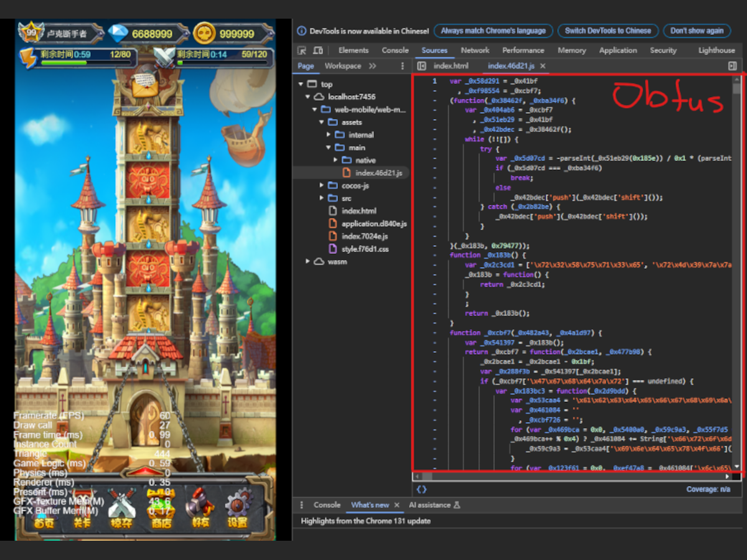Toggle the debugger sidebar icon at right
The width and height of the screenshot is (747, 560).
[x=732, y=66]
